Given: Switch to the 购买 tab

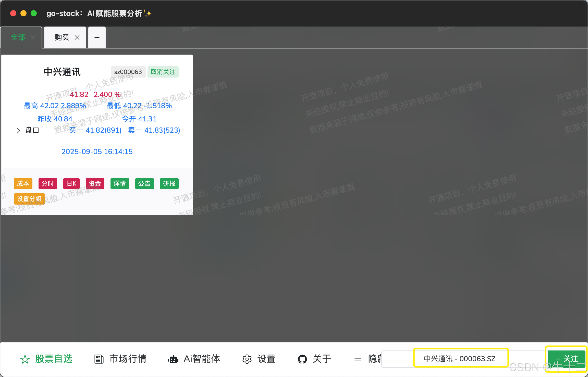Looking at the screenshot, I should pos(62,37).
